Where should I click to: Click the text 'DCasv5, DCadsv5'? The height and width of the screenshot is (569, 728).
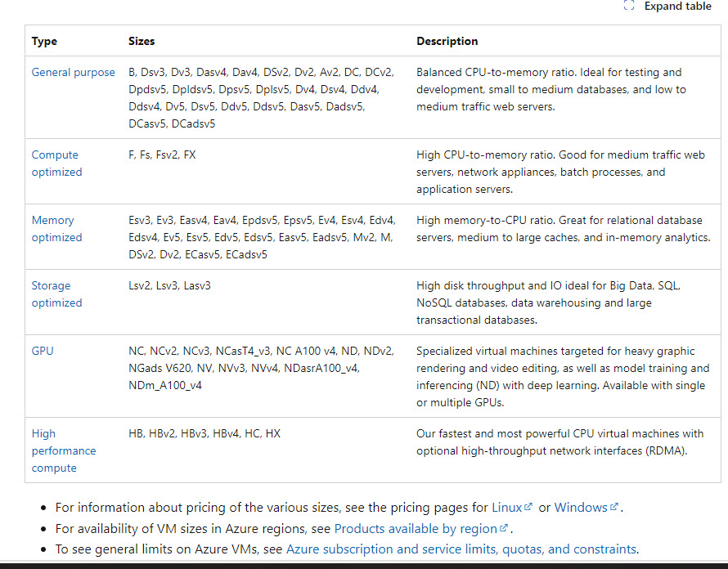[172, 124]
